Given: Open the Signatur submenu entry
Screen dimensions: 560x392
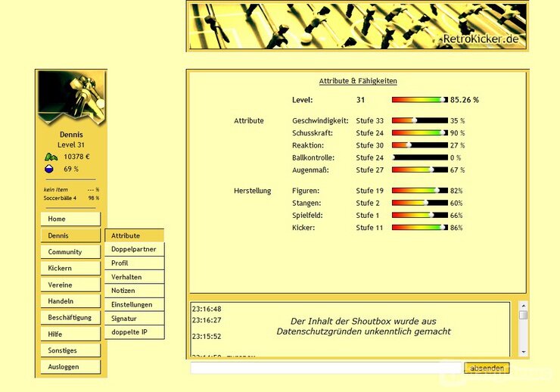Looking at the screenshot, I should pyautogui.click(x=134, y=319).
